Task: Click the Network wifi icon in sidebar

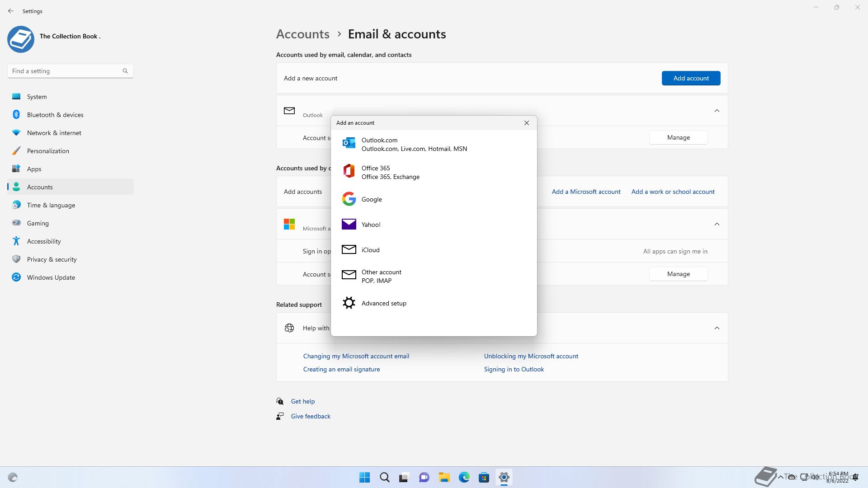Action: [x=16, y=132]
